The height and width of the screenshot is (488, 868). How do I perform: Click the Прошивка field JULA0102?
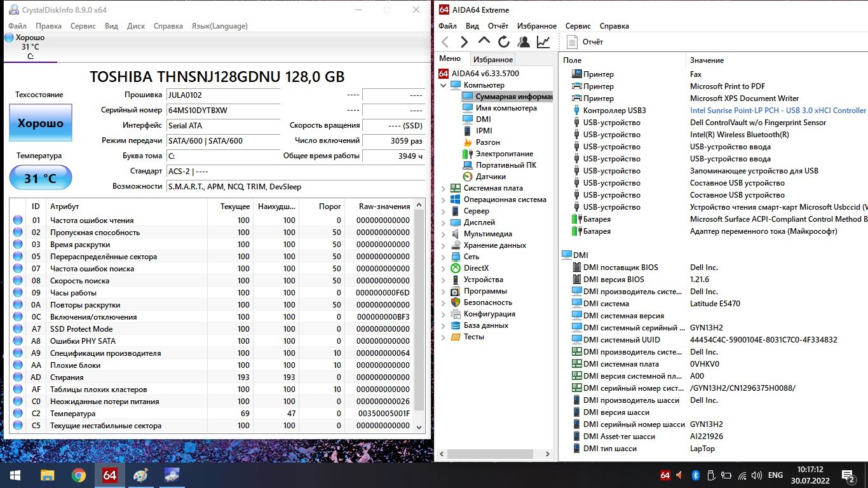coord(222,95)
